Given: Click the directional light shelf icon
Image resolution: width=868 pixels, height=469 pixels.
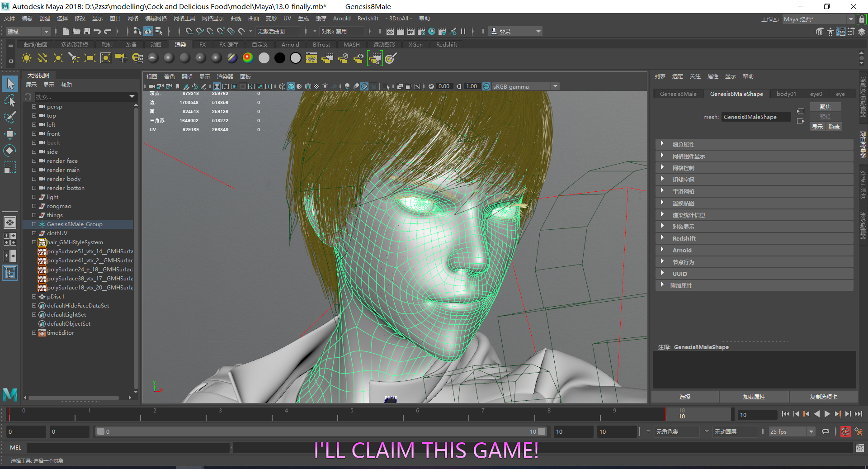Looking at the screenshot, I should 42,58.
